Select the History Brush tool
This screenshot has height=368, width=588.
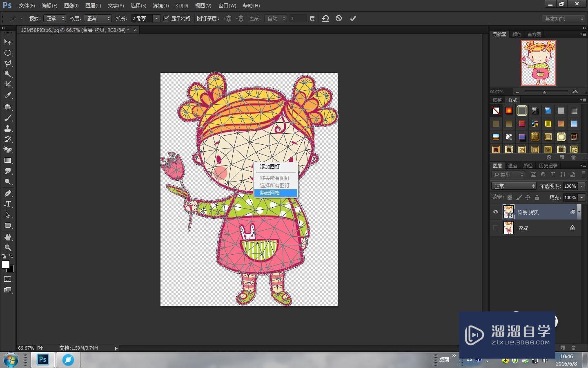(x=7, y=139)
